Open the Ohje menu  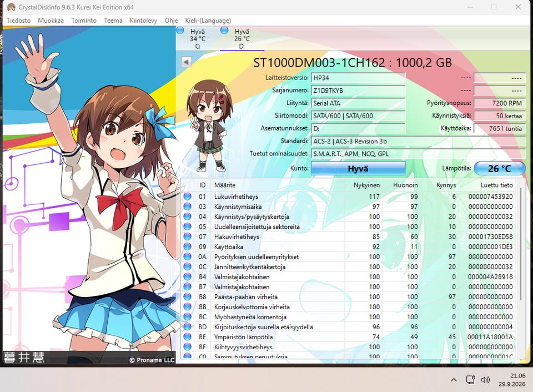tap(171, 21)
